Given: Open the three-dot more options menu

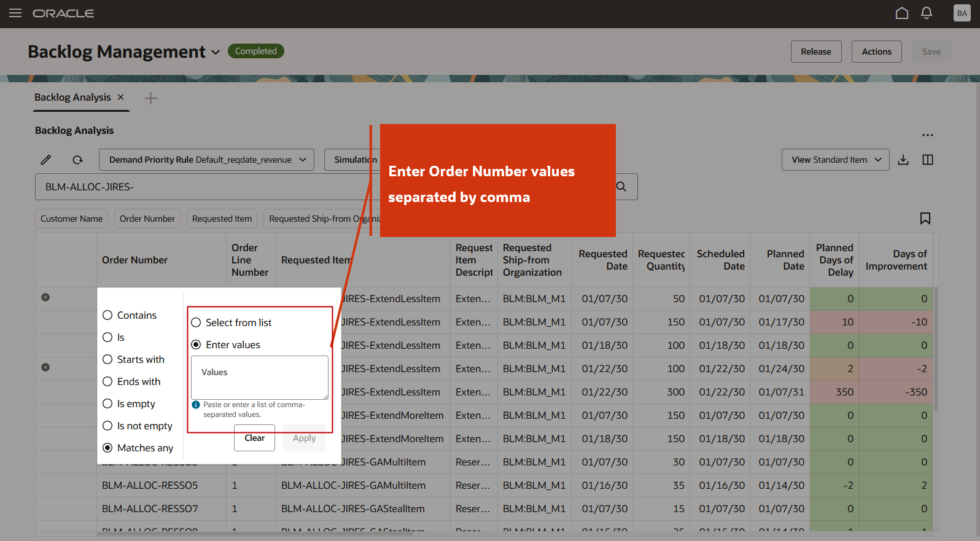Looking at the screenshot, I should tap(927, 135).
